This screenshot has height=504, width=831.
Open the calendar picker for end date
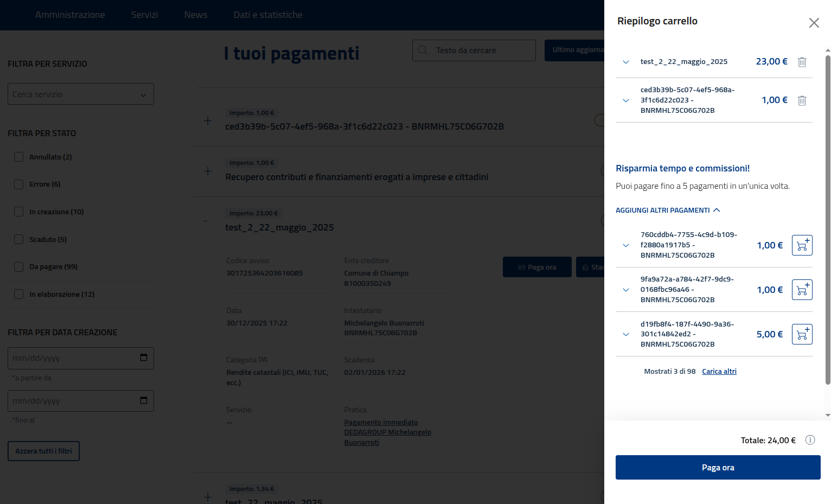[x=144, y=400]
